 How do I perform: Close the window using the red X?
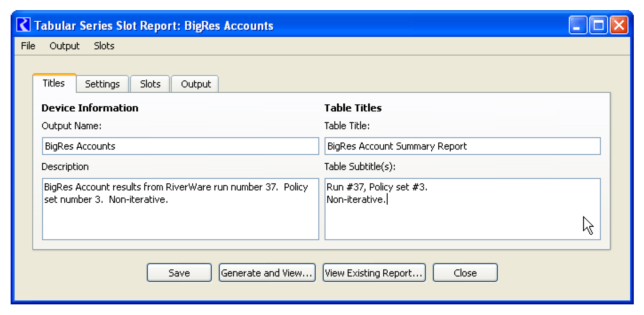pyautogui.click(x=619, y=25)
